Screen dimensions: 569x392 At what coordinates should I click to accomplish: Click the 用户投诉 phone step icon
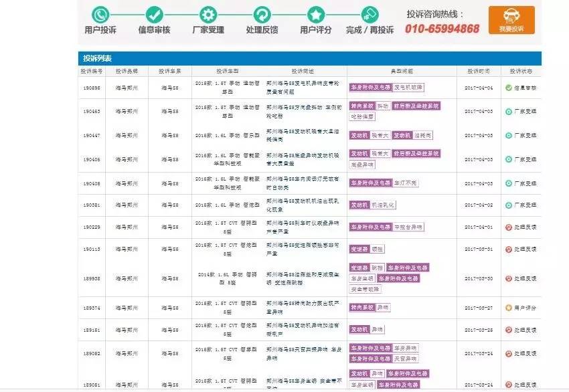click(100, 15)
